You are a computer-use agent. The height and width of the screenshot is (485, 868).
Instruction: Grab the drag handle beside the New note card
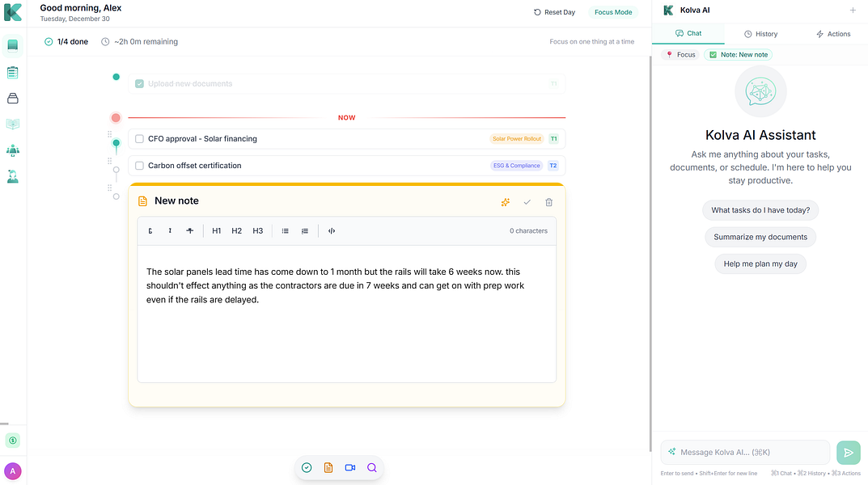tap(109, 188)
